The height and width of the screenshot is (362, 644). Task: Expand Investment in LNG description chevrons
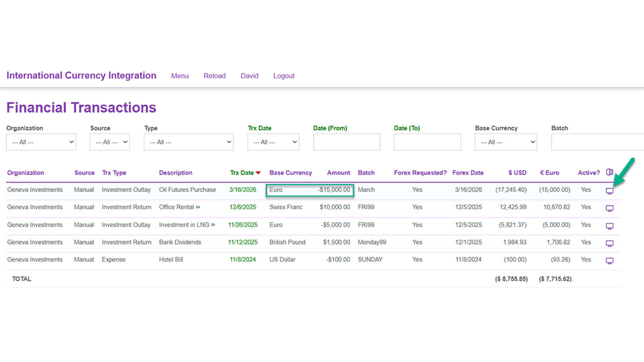pyautogui.click(x=213, y=224)
